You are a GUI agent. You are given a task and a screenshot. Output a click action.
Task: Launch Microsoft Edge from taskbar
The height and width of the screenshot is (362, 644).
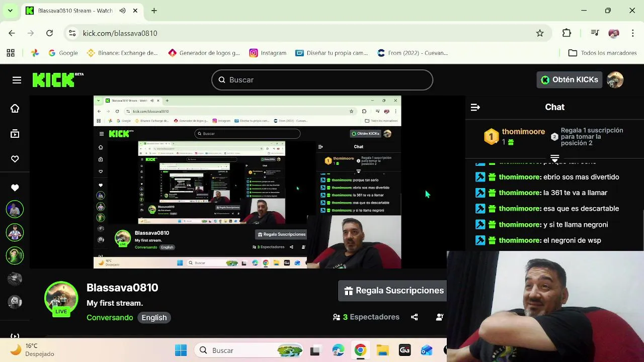pyautogui.click(x=338, y=350)
